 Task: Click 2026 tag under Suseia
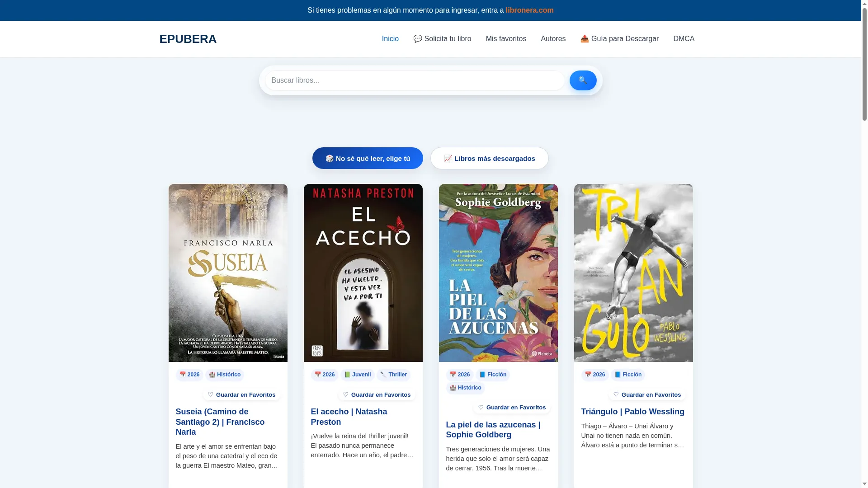pos(189,375)
